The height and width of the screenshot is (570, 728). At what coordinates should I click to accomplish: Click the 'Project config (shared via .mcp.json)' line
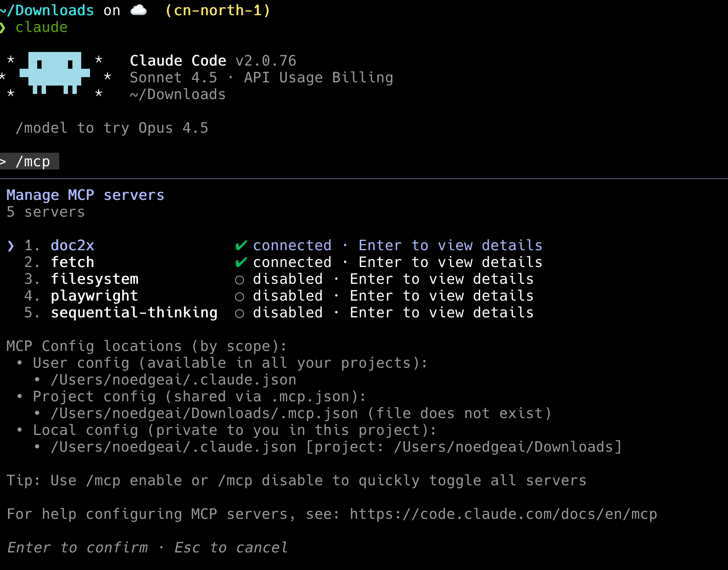click(x=200, y=397)
